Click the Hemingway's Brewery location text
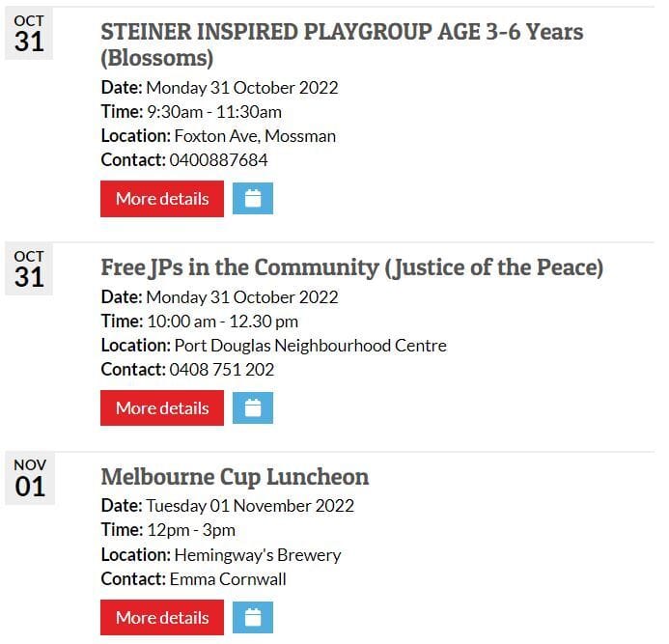 (257, 555)
